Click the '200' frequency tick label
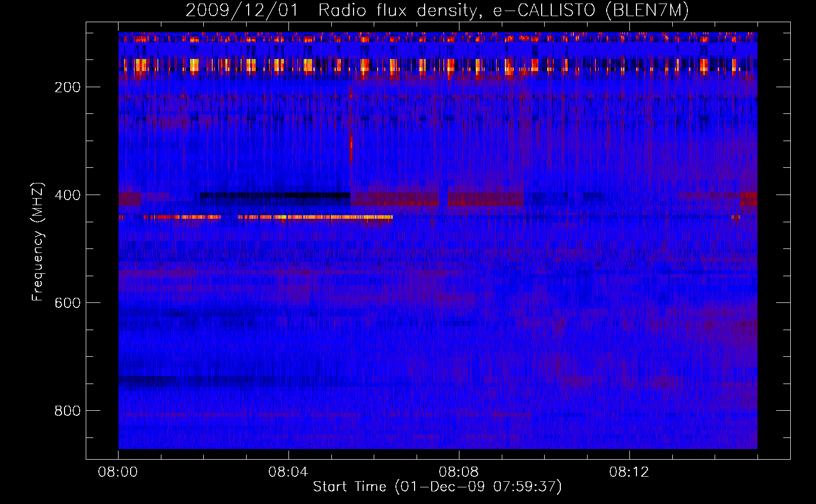816x504 pixels. click(68, 87)
